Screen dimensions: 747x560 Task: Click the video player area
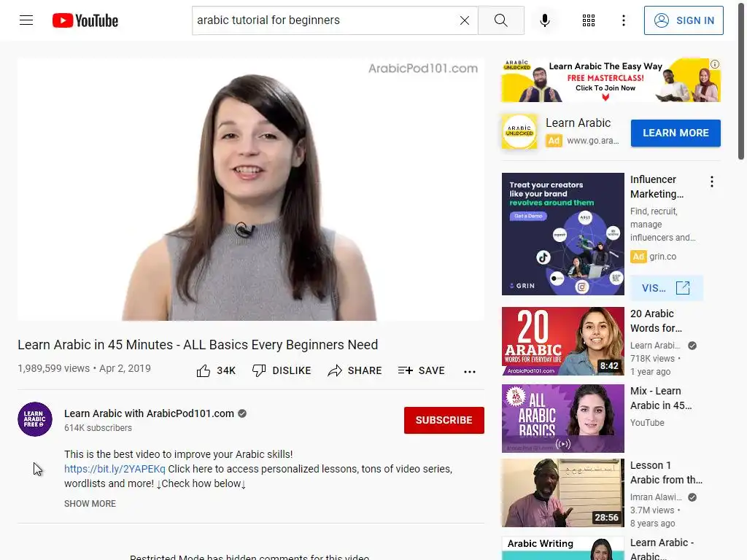click(251, 190)
